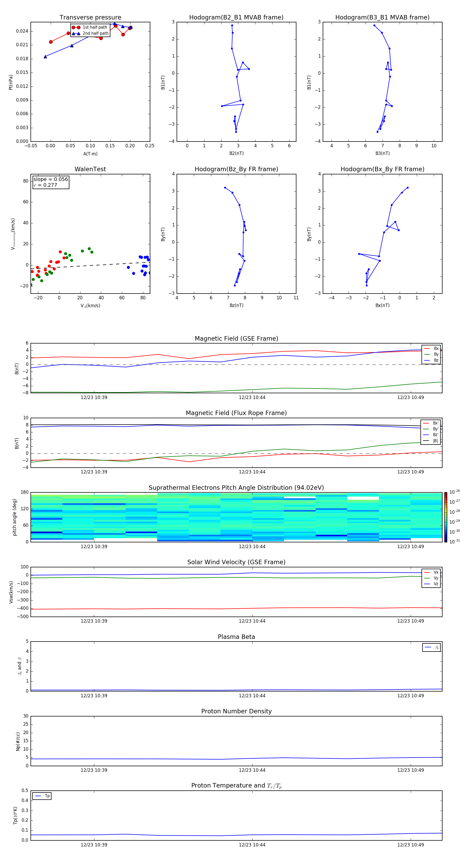473x868 pixels.
Task: Click the 'Vz' legend entry
Action: click(431, 584)
